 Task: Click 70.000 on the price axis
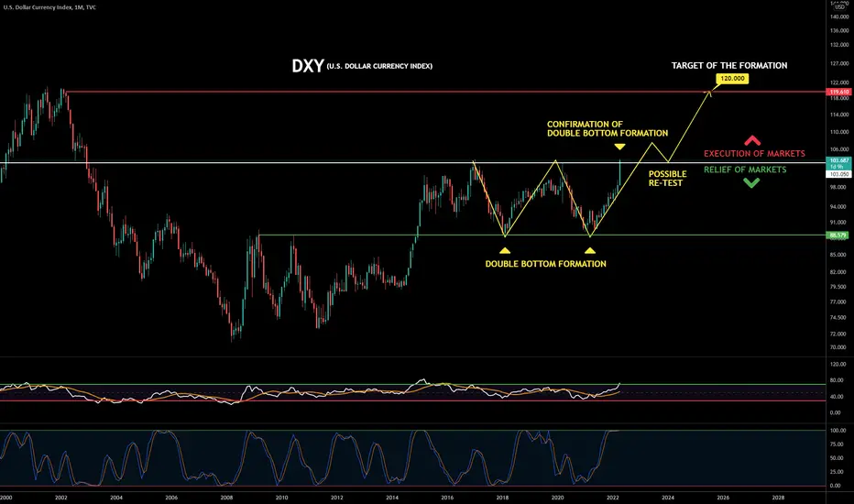point(839,347)
